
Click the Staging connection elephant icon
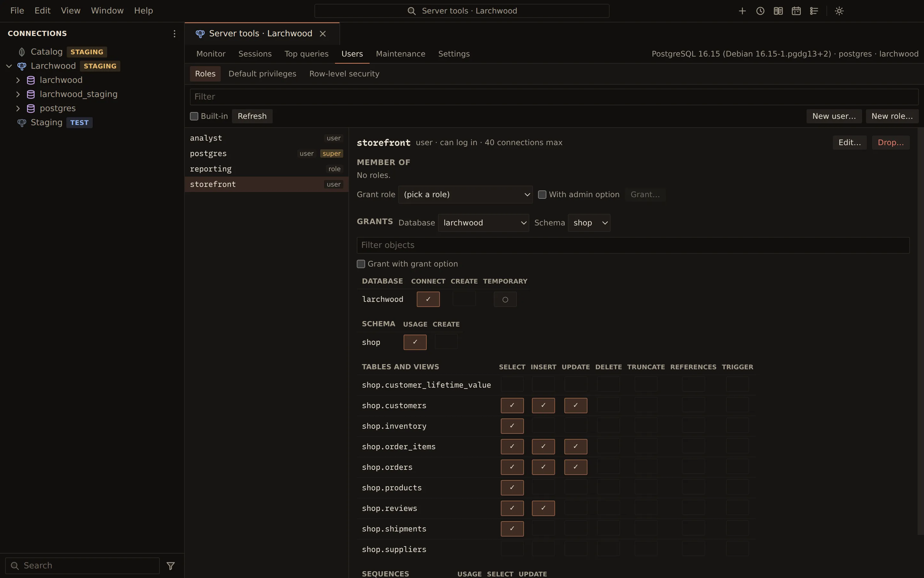pyautogui.click(x=22, y=122)
